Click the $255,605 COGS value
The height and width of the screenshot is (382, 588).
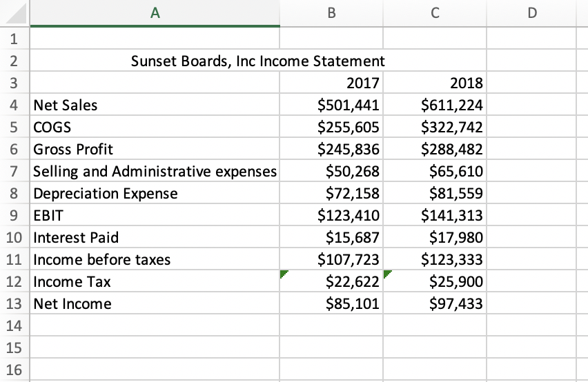pos(331,127)
